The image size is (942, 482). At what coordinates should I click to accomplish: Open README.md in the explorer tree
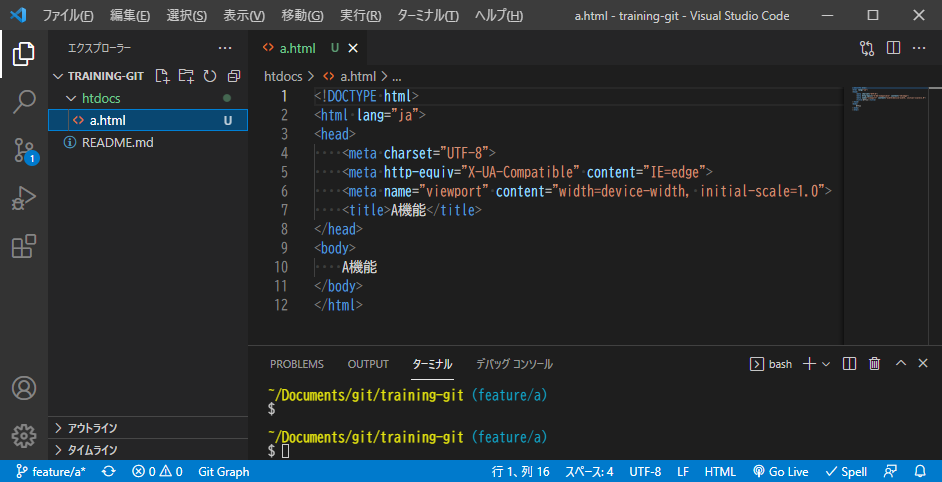coord(148,142)
